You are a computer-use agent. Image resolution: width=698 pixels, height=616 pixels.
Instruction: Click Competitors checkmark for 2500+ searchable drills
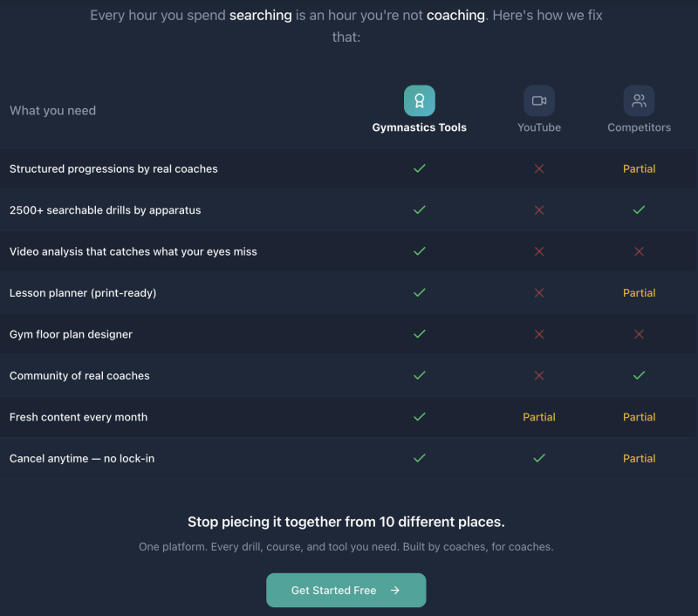pos(639,210)
